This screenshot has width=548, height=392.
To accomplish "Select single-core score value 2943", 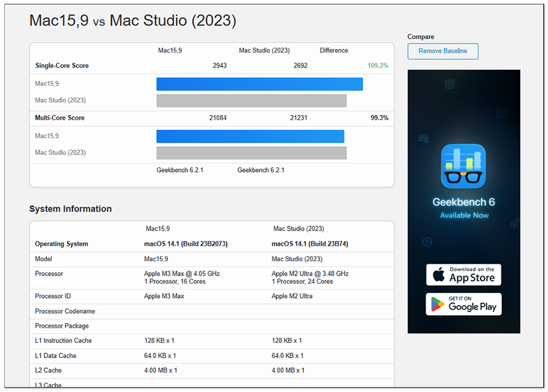I will click(220, 66).
